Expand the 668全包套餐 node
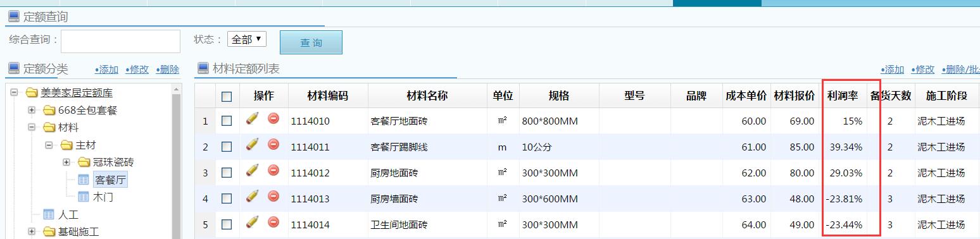The width and height of the screenshot is (980, 239). coord(32,111)
